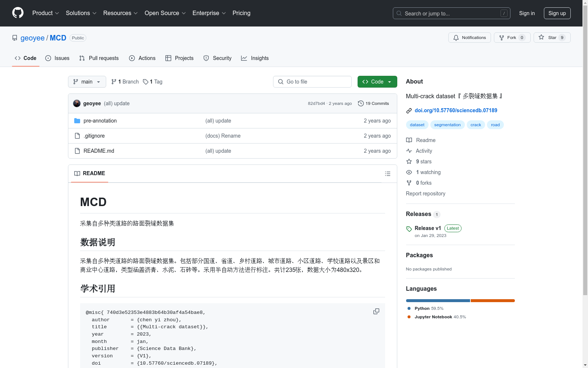Select the README tab heading
Viewport: 588px width, 368px height.
tap(90, 173)
